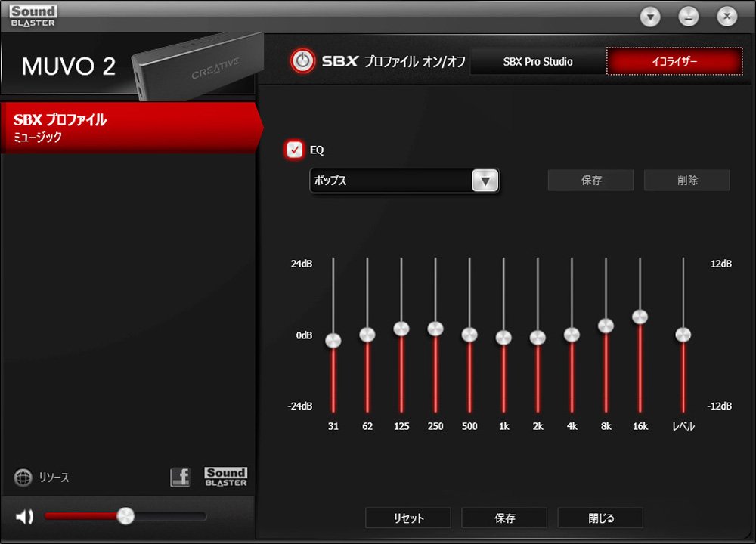Click the ミュージック profile subtitle
The height and width of the screenshot is (544, 756).
click(38, 138)
